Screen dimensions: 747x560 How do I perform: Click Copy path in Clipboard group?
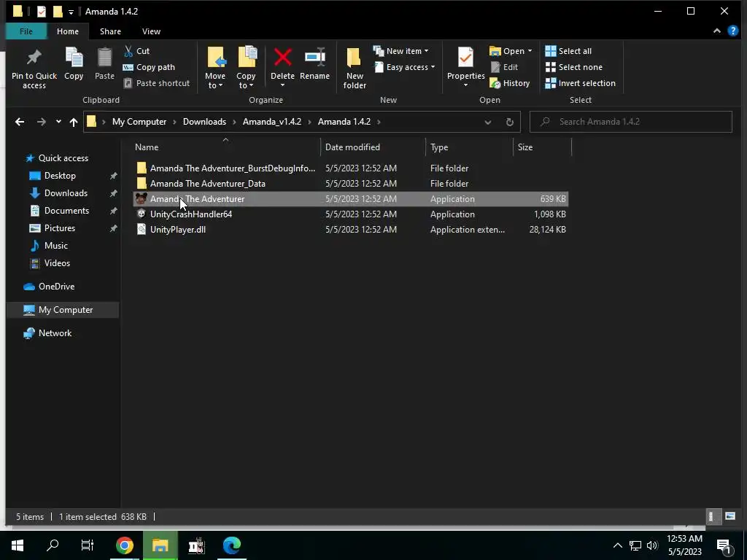pos(149,67)
